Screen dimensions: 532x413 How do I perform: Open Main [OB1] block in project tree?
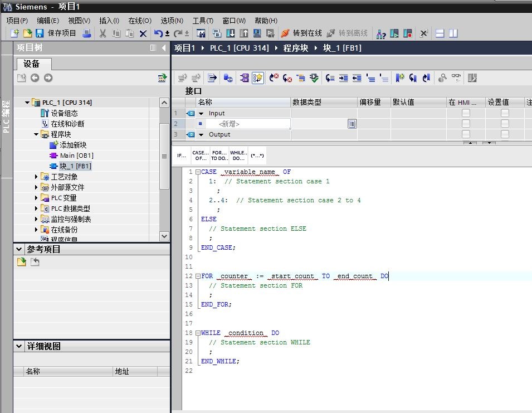(x=76, y=156)
